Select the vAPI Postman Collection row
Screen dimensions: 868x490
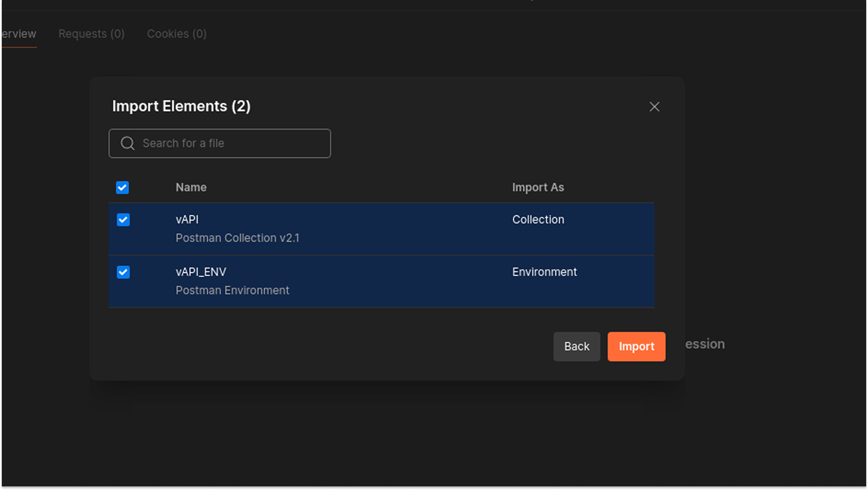[315, 228]
